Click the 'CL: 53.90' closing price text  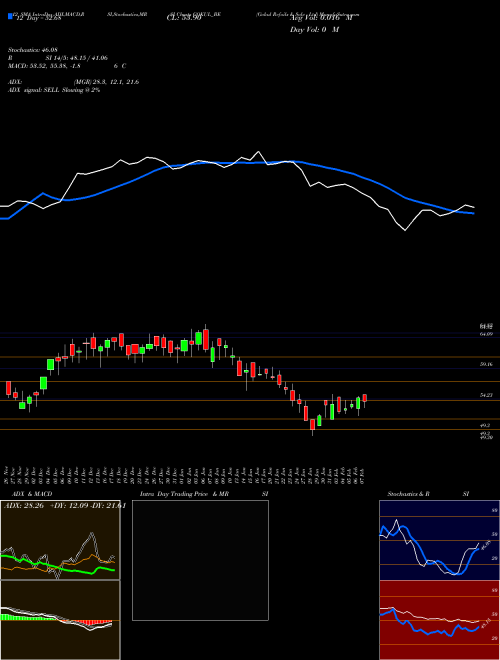point(184,18)
